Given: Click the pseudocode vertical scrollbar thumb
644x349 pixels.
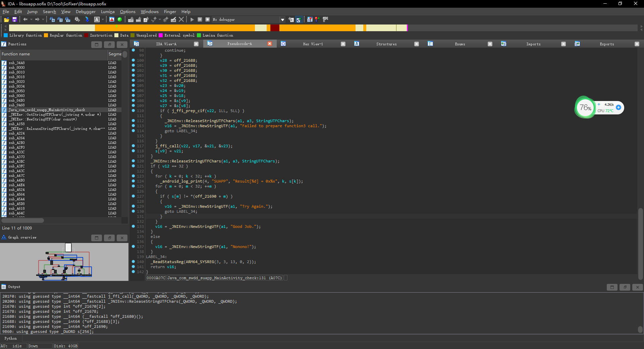Looking at the screenshot, I should [640, 244].
